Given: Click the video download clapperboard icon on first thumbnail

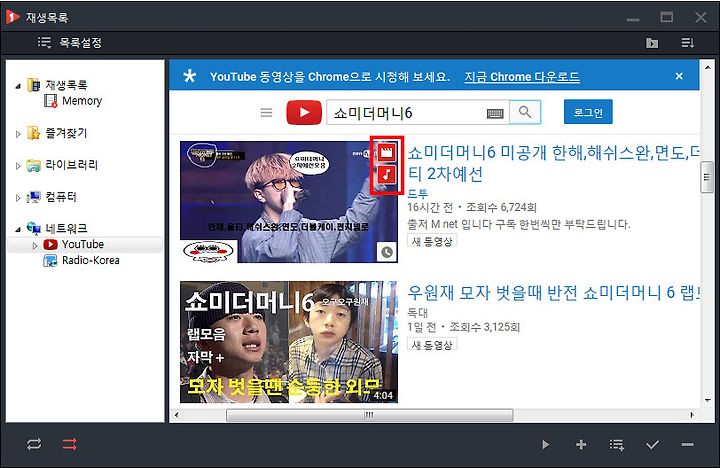Looking at the screenshot, I should tap(387, 152).
